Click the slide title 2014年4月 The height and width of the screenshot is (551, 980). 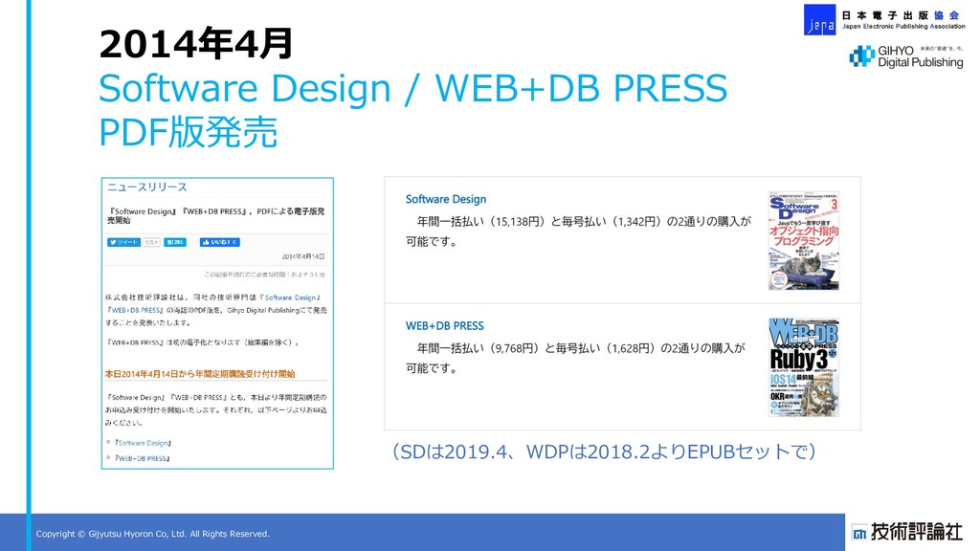[195, 44]
